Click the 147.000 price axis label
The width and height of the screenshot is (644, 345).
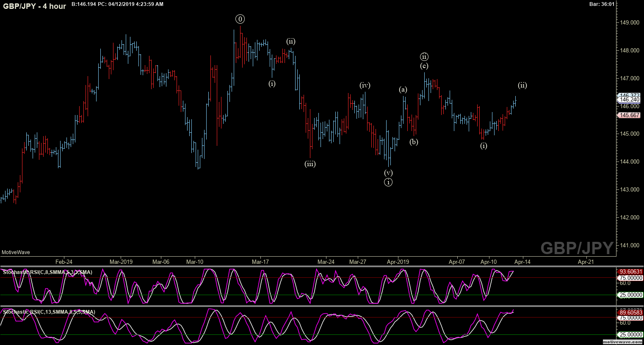(630, 78)
